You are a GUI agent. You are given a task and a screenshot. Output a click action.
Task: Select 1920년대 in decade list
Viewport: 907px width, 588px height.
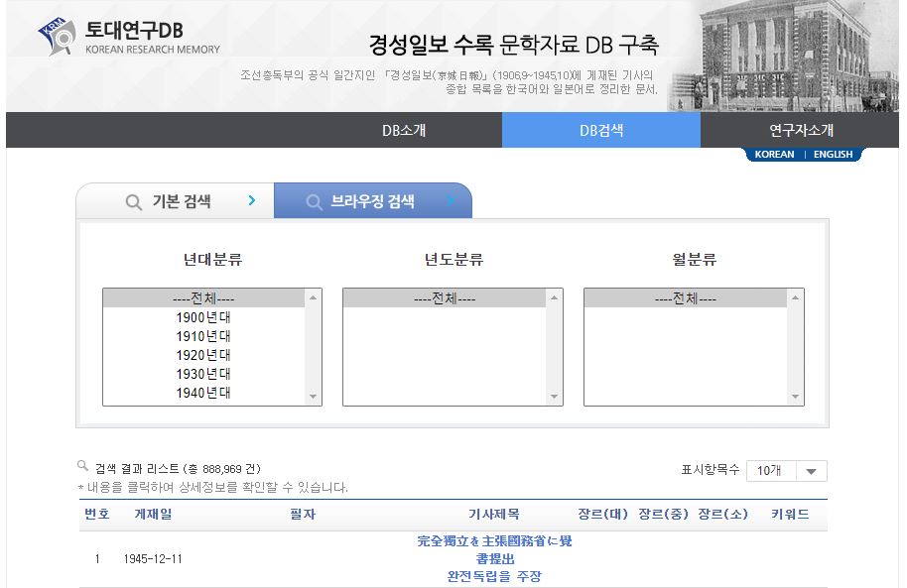coord(203,355)
